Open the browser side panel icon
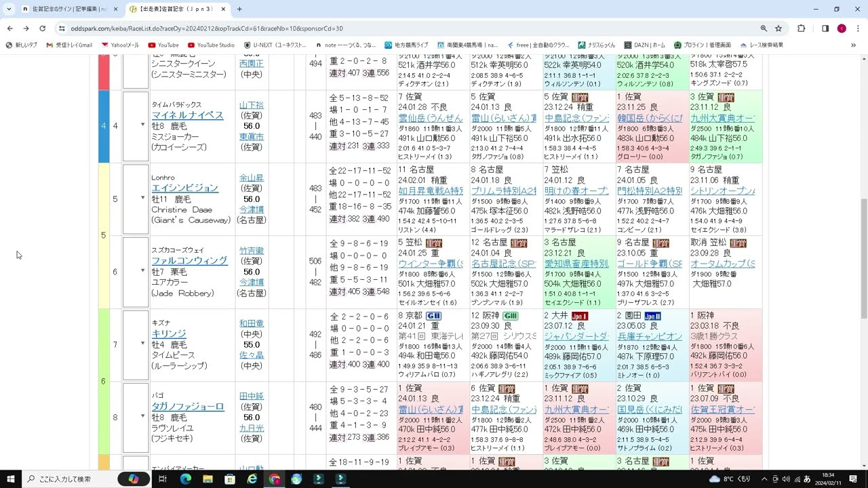This screenshot has height=488, width=868. pyautogui.click(x=825, y=29)
